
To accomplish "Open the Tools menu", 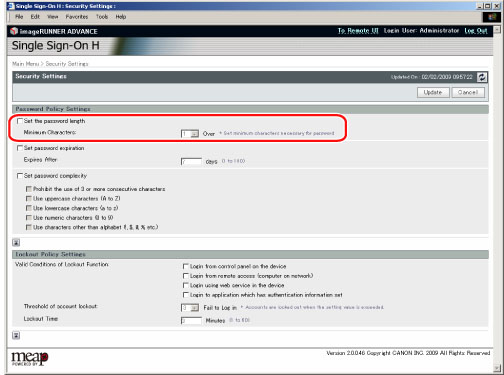I will 102,17.
